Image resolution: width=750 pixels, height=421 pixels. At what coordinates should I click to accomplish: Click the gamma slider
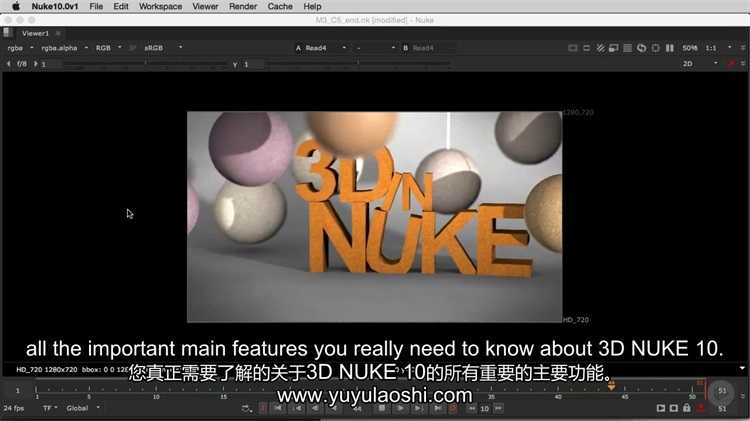[359, 64]
